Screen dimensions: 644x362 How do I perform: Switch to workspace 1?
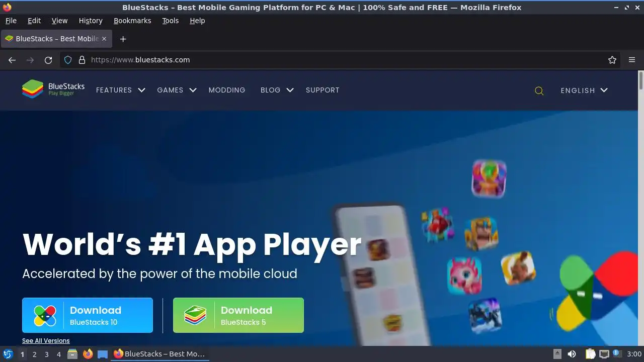[x=22, y=354]
